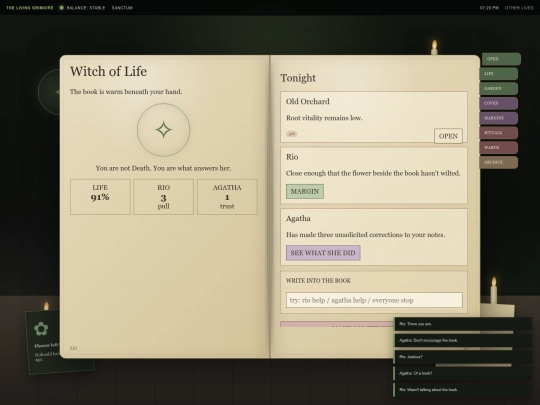Viewport: 540px width, 405px height.
Task: Click the 'Tonight' page heading
Action: [x=298, y=78]
